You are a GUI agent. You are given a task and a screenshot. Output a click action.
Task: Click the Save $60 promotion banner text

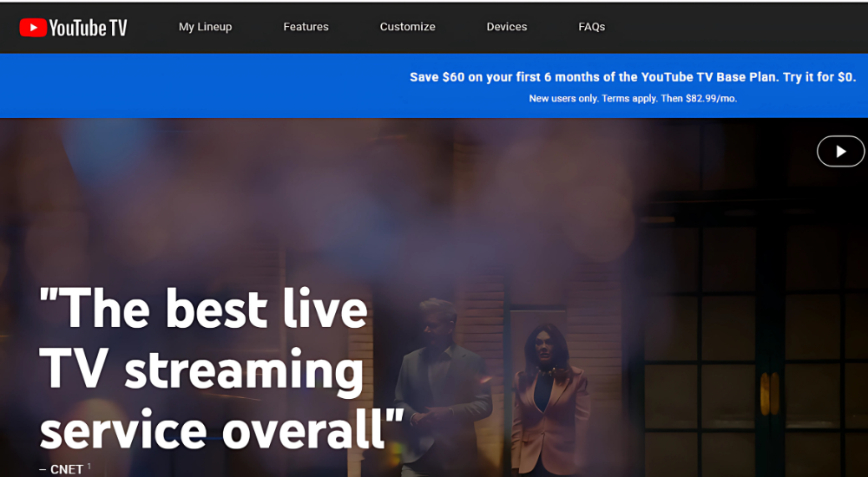(x=633, y=77)
